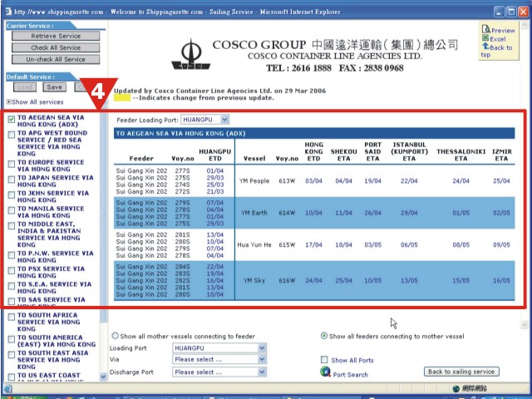Image resolution: width=532 pixels, height=399 pixels.
Task: Expand the Show All services plus icon
Action: click(9, 101)
